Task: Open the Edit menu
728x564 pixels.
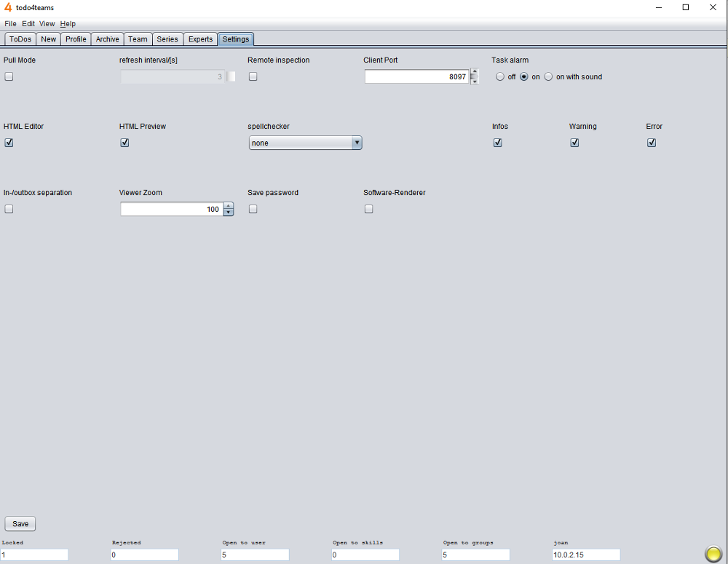Action: [x=28, y=24]
